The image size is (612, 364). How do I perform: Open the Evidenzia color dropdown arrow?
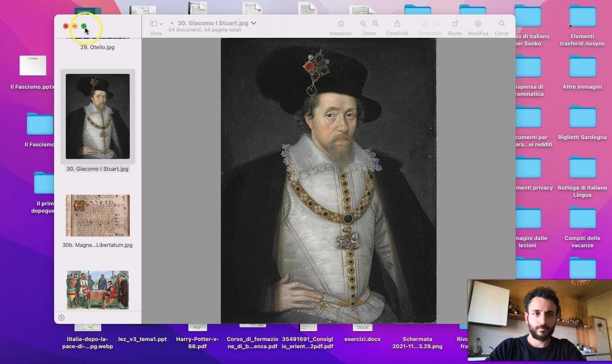pos(438,24)
